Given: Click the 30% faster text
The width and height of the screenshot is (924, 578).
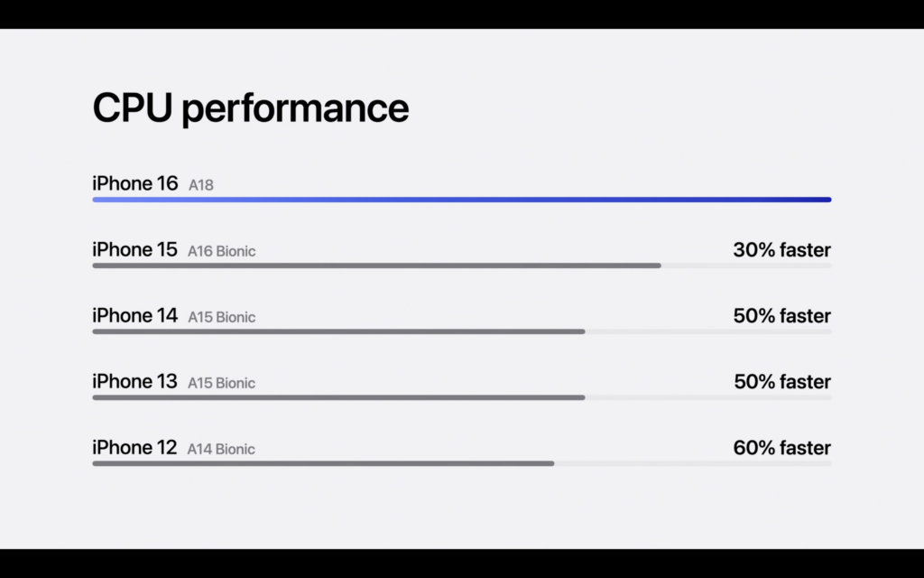Looking at the screenshot, I should click(x=781, y=250).
